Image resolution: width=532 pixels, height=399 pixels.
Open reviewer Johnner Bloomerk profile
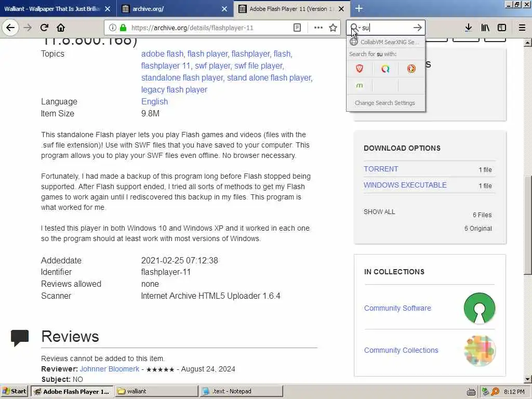coord(110,369)
